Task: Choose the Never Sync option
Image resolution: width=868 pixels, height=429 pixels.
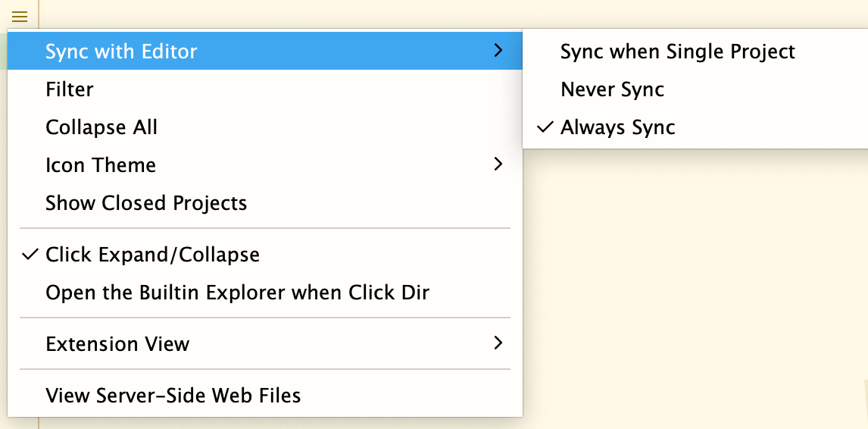Action: point(695,89)
